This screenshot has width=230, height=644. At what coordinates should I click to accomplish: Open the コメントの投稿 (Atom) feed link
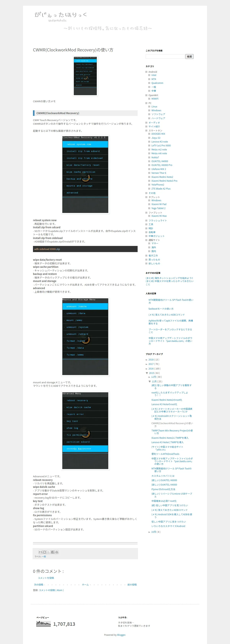point(51,590)
